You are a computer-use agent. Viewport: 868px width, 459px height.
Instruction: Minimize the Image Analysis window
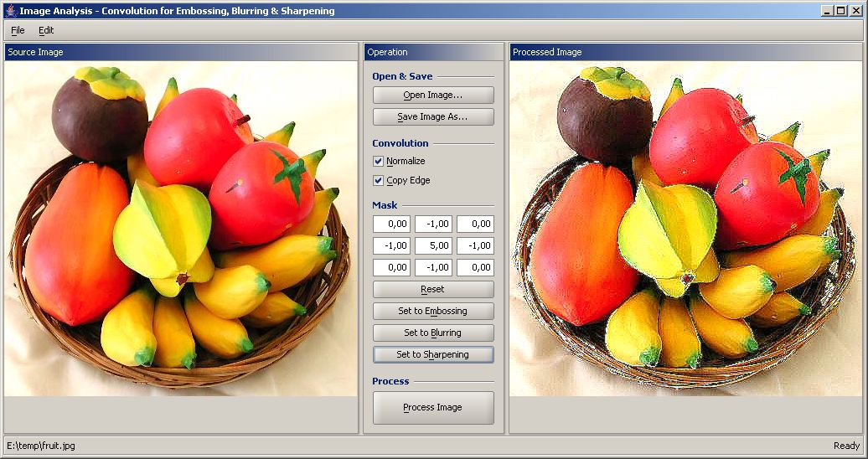(828, 11)
